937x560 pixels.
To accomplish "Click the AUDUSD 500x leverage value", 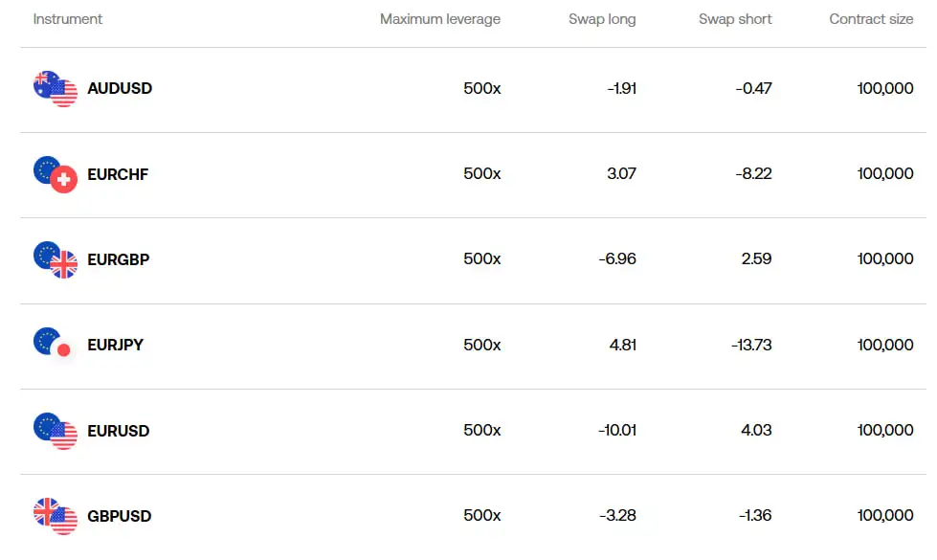I will pyautogui.click(x=481, y=88).
